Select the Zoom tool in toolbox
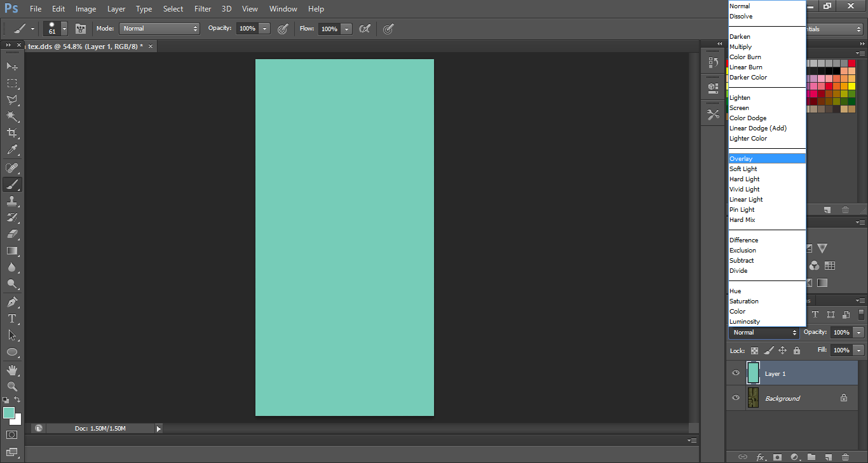The image size is (868, 463). 12,386
